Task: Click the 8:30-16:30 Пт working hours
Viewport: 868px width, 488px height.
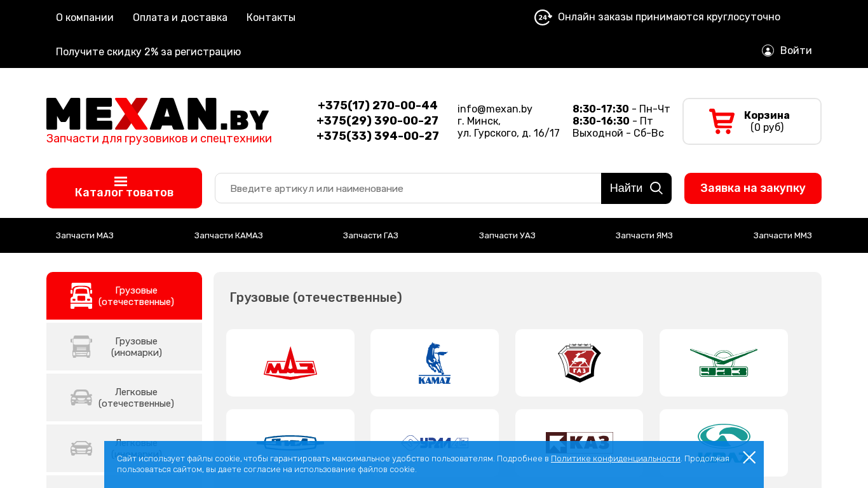Action: 613,121
